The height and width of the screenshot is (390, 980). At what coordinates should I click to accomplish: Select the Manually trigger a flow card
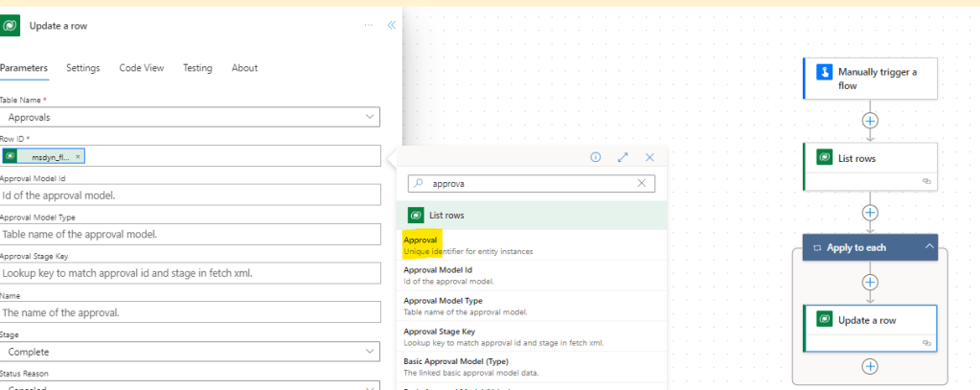click(x=870, y=79)
